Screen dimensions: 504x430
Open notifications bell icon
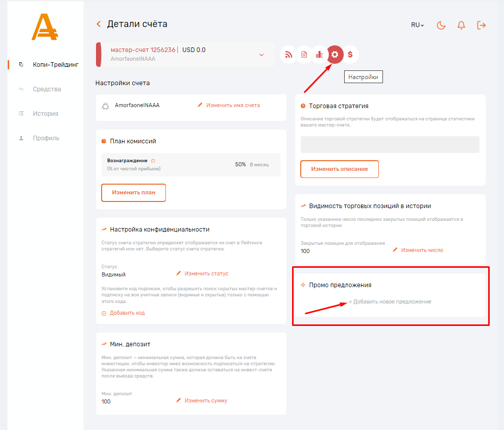[x=461, y=25]
